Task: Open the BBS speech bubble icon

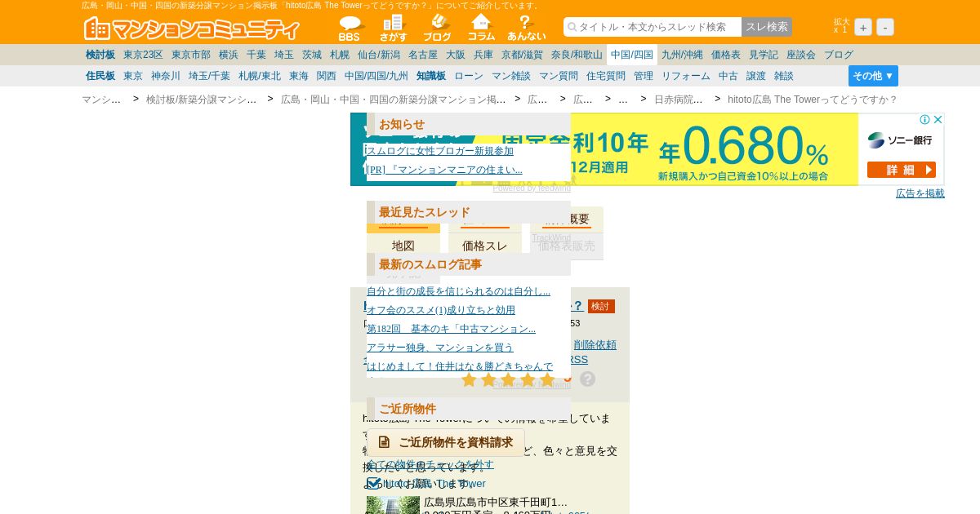Action: point(350,29)
